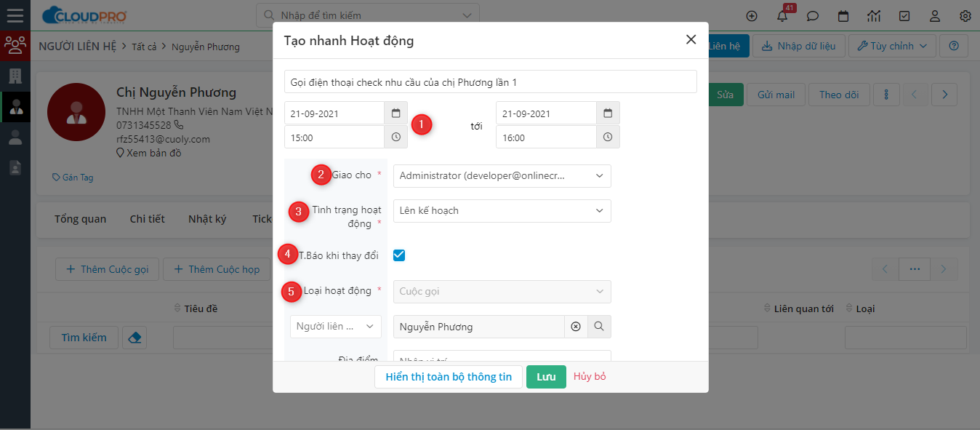The height and width of the screenshot is (430, 980).
Task: Open end date calendar picker
Action: click(x=608, y=114)
